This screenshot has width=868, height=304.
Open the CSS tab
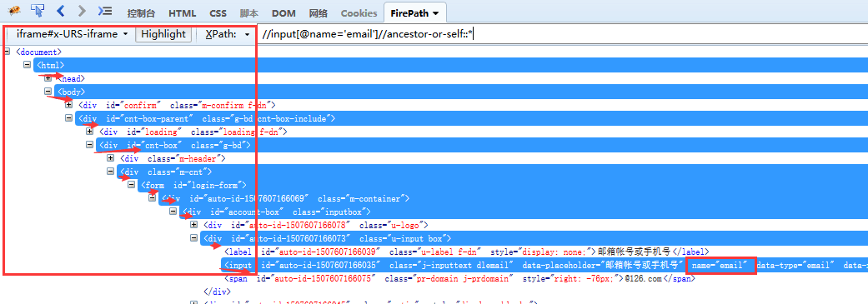pos(218,12)
